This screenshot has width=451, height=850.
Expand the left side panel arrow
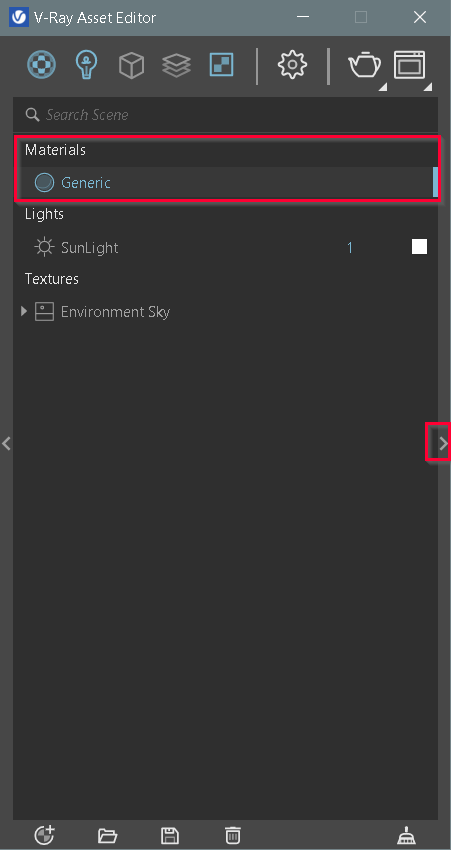(x=6, y=443)
